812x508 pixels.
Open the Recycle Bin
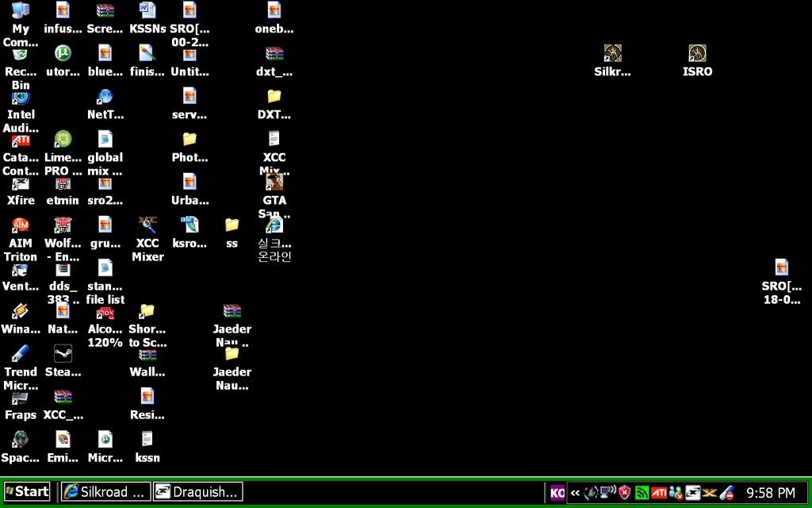[21, 55]
